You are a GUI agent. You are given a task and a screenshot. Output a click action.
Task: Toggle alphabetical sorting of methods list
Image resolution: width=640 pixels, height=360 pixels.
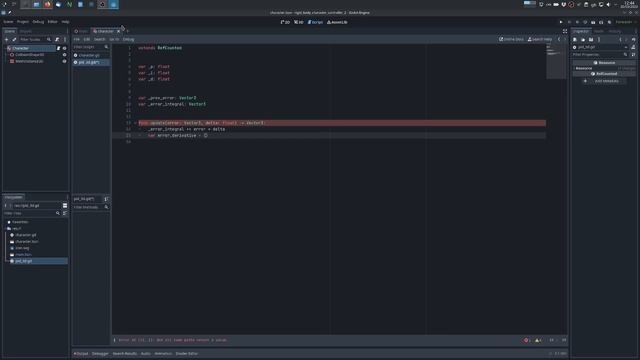[106, 199]
